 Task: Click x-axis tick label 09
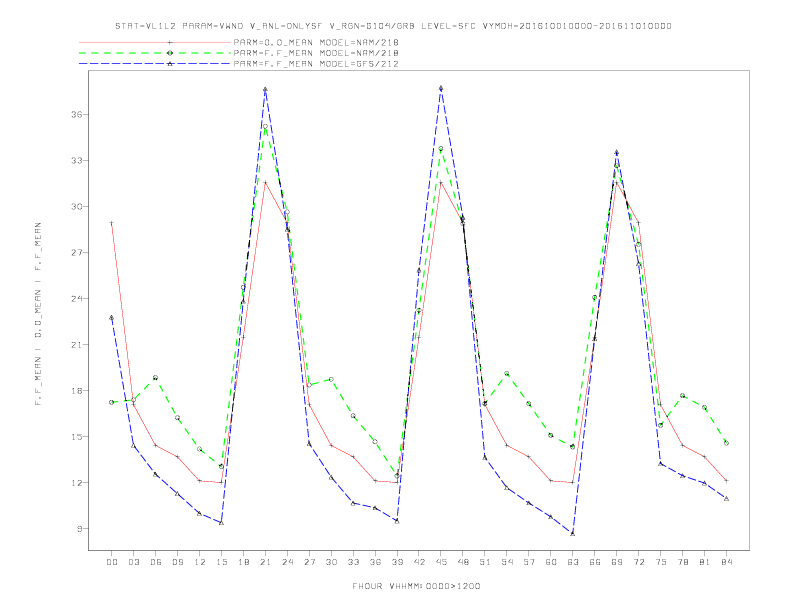coord(177,562)
